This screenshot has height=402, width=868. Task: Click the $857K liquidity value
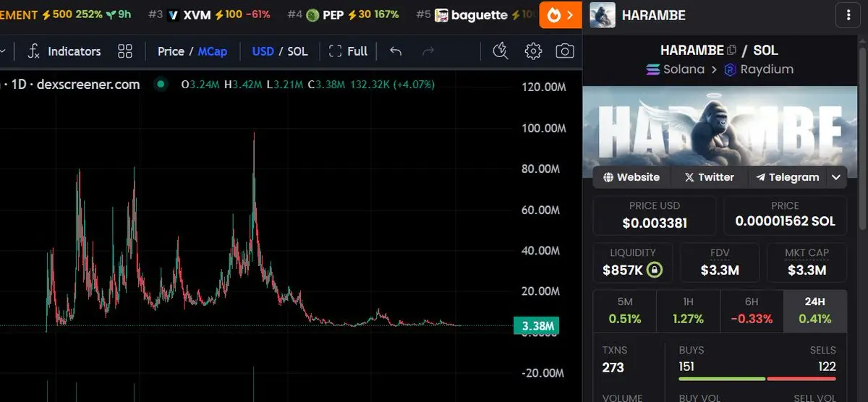pos(623,271)
